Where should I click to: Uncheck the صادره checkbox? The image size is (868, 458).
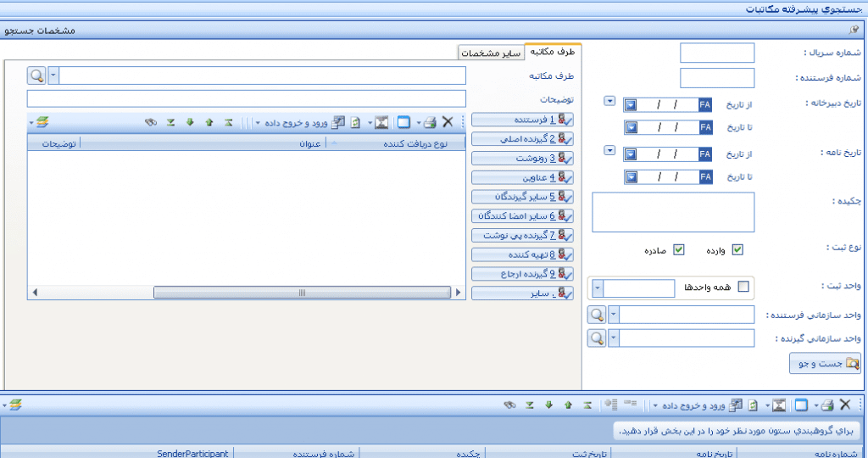tap(678, 249)
